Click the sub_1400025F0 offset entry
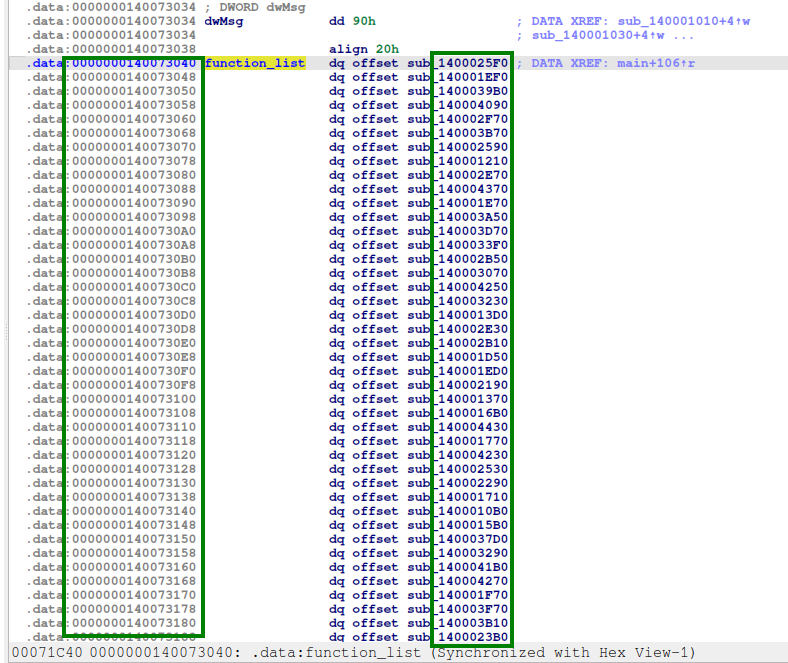 pyautogui.click(x=458, y=63)
